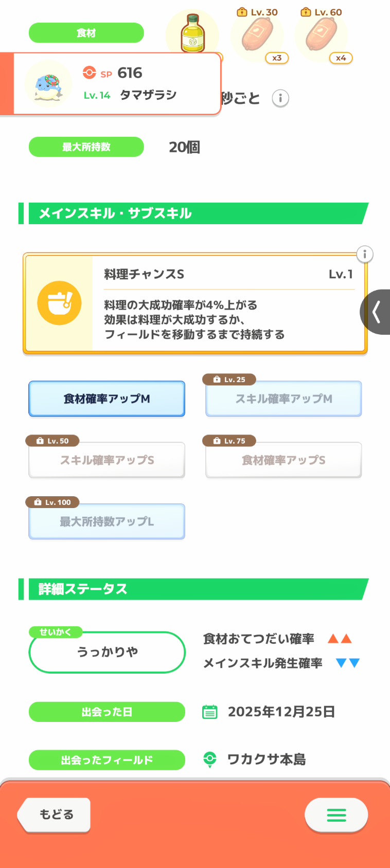Tap the タマザラシ Pokémon portrait
Image resolution: width=390 pixels, height=868 pixels.
point(48,84)
